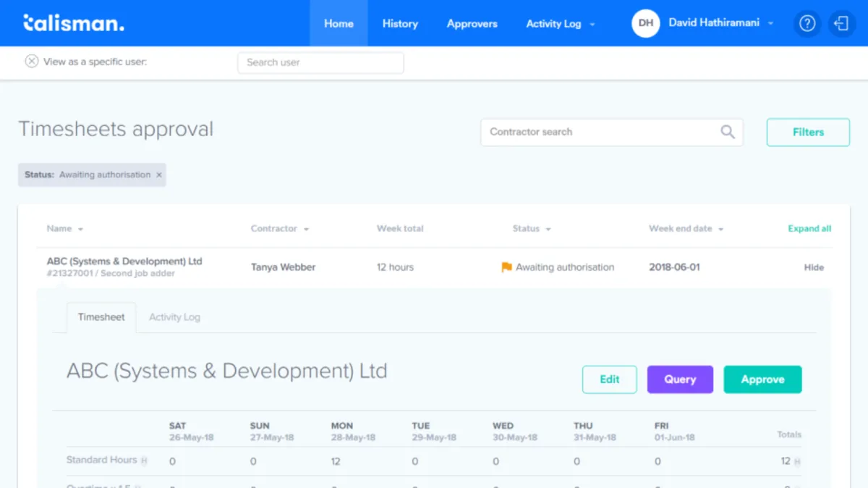Remove the Awaiting authorisation status filter
The image size is (868, 488).
pyautogui.click(x=159, y=174)
